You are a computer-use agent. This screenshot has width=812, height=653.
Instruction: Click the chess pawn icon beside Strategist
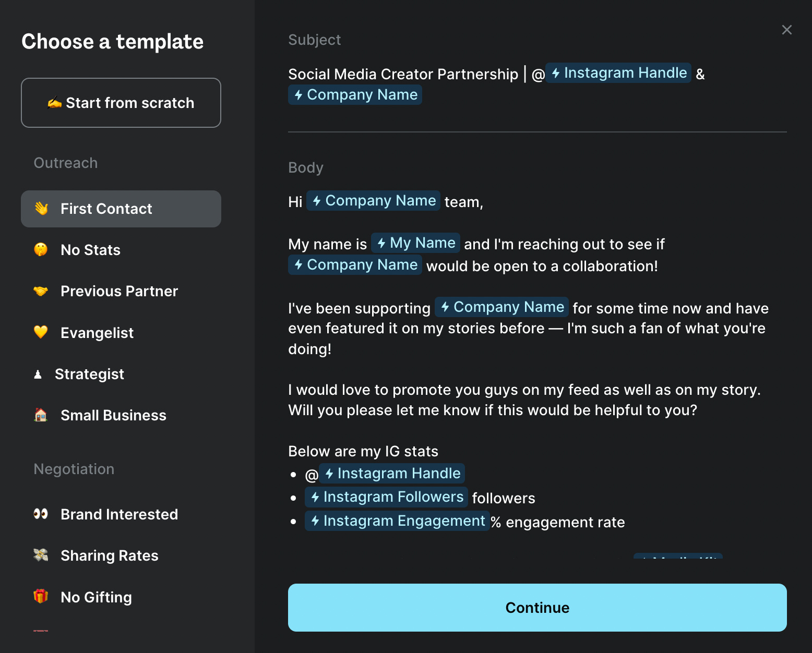[x=38, y=374]
